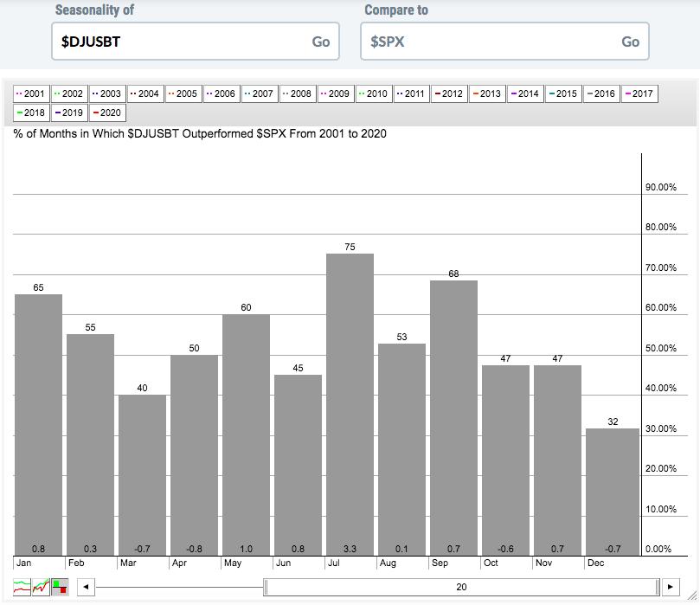
Task: Click the year range slider handle showing 20
Action: point(461,587)
